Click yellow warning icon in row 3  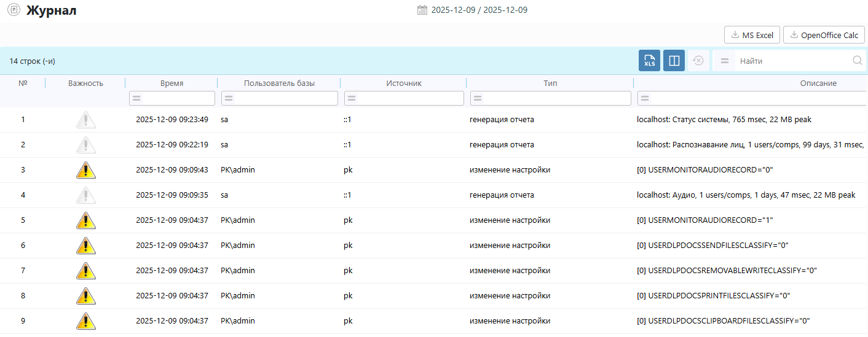[85, 170]
